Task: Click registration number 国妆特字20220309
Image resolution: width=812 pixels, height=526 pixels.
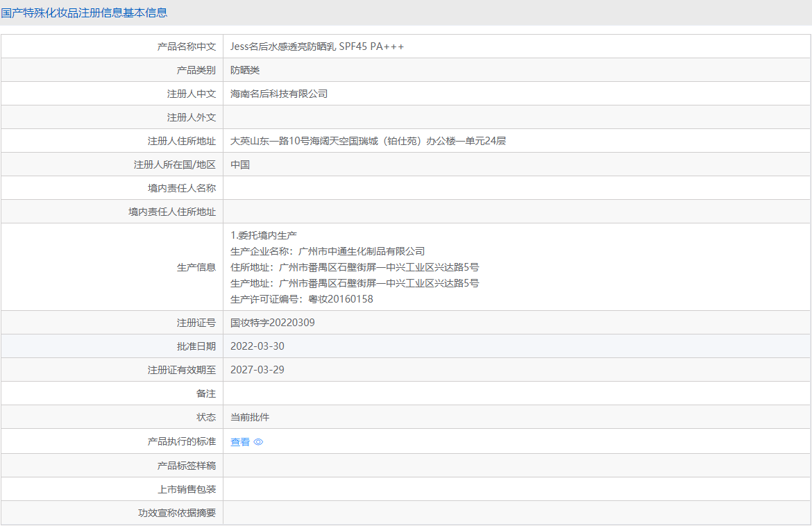Action: (272, 323)
